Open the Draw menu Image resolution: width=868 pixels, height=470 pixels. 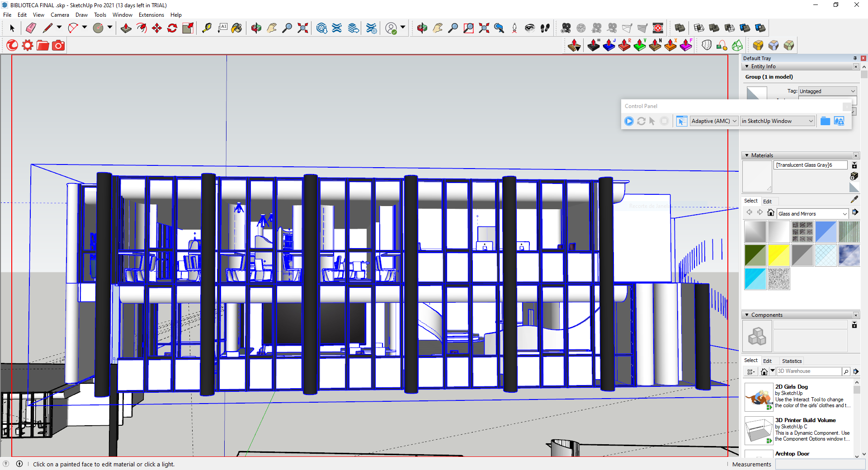(x=81, y=15)
